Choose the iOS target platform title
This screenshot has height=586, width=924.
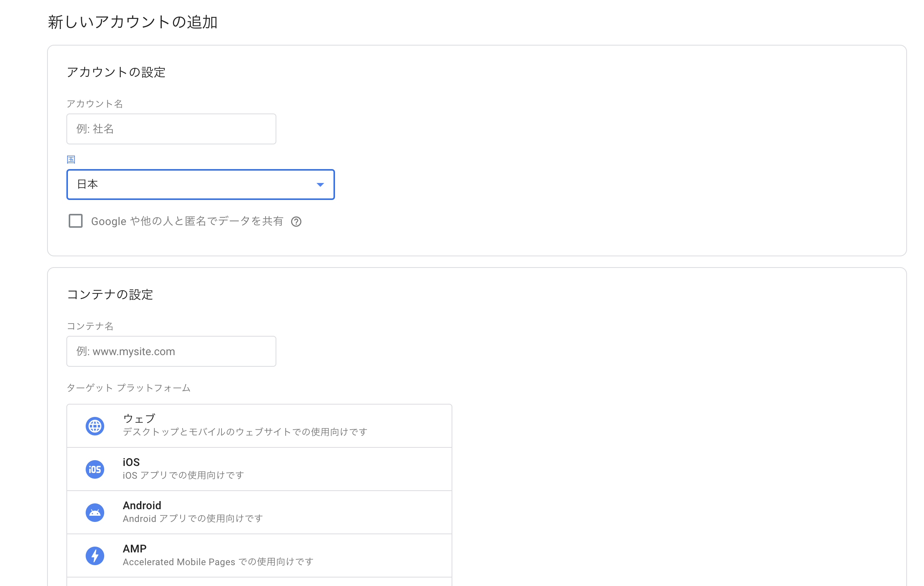[x=131, y=462]
